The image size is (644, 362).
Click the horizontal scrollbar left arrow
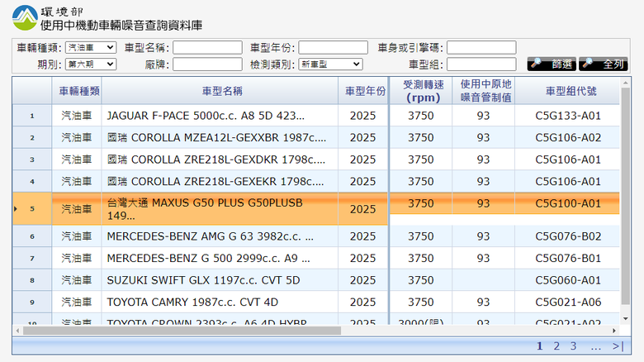[17, 331]
